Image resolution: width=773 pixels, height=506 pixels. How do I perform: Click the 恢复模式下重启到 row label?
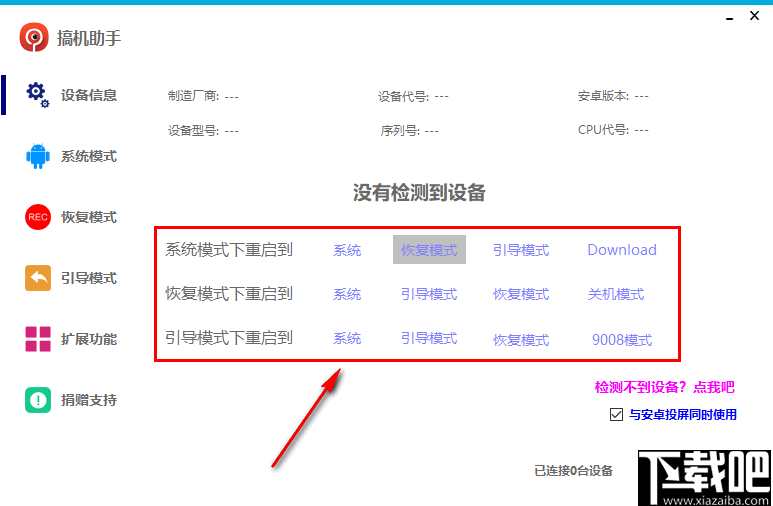pos(229,293)
